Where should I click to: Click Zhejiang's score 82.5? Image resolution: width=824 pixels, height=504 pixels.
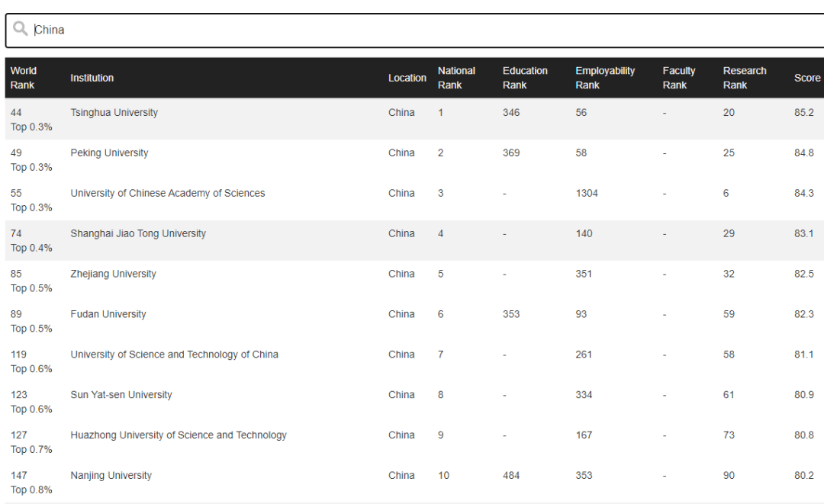[804, 274]
